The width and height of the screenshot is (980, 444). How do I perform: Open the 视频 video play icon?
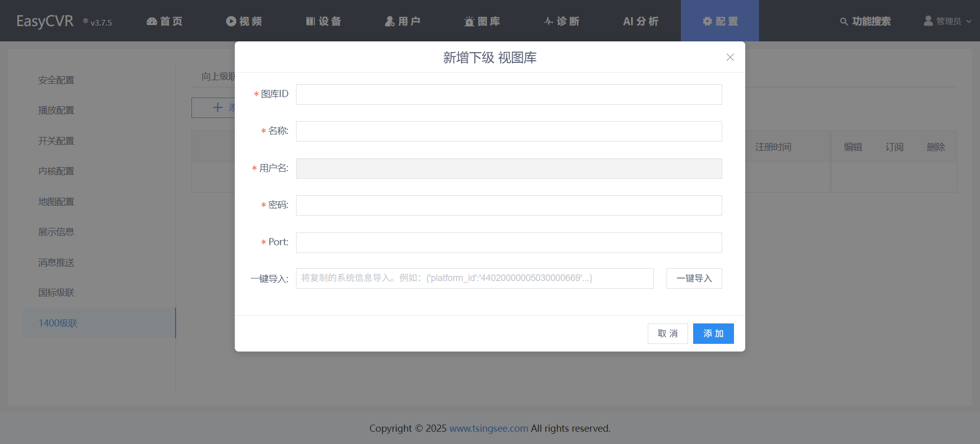pos(231,21)
